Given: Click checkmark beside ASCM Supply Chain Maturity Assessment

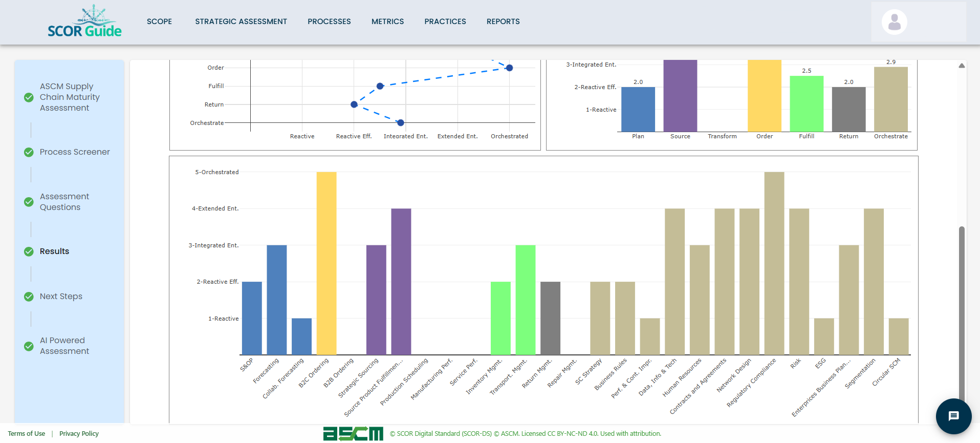Looking at the screenshot, I should [29, 97].
